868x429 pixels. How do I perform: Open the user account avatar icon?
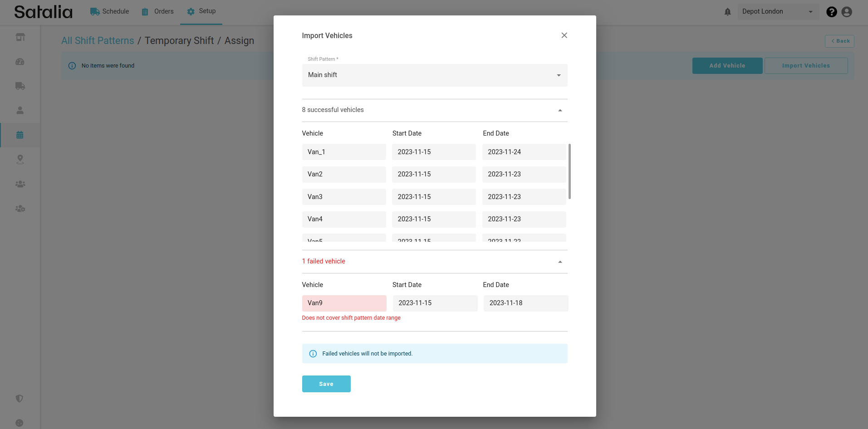(x=847, y=12)
